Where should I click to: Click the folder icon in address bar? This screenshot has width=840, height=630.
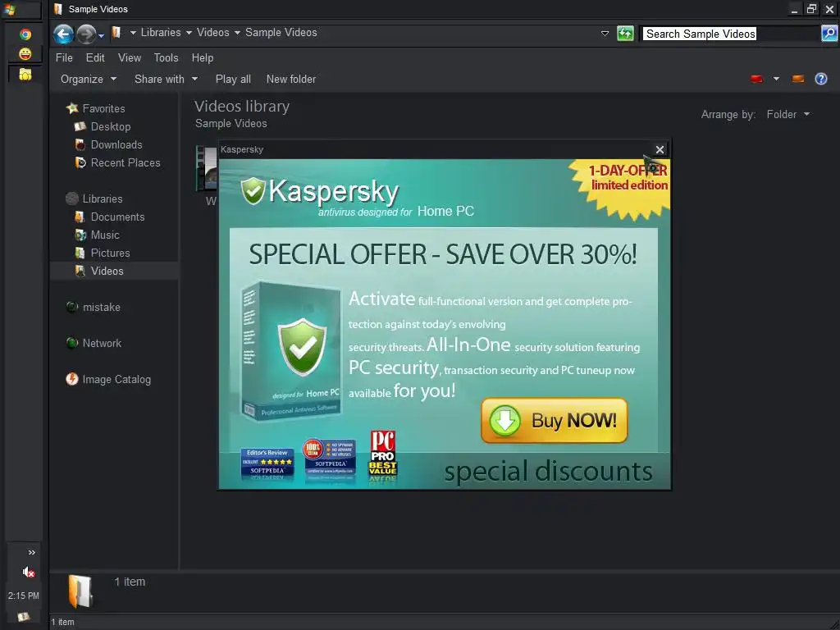point(116,33)
